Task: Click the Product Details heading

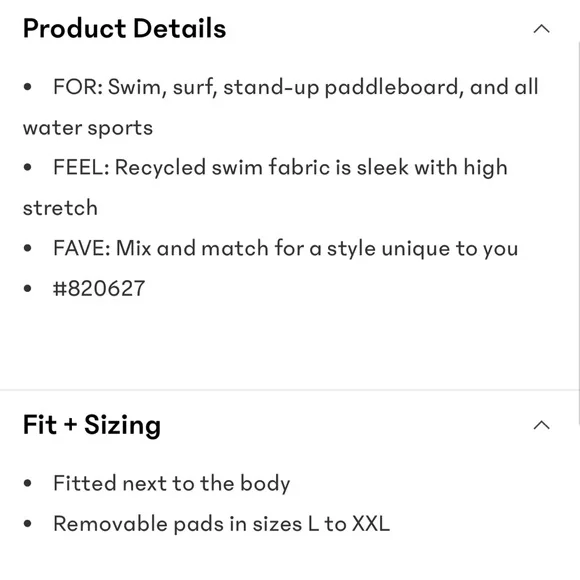Action: click(124, 28)
